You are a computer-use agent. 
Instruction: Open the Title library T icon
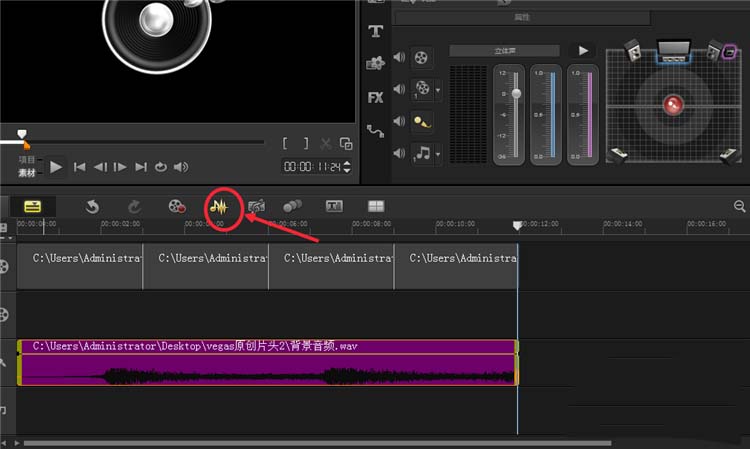(375, 32)
